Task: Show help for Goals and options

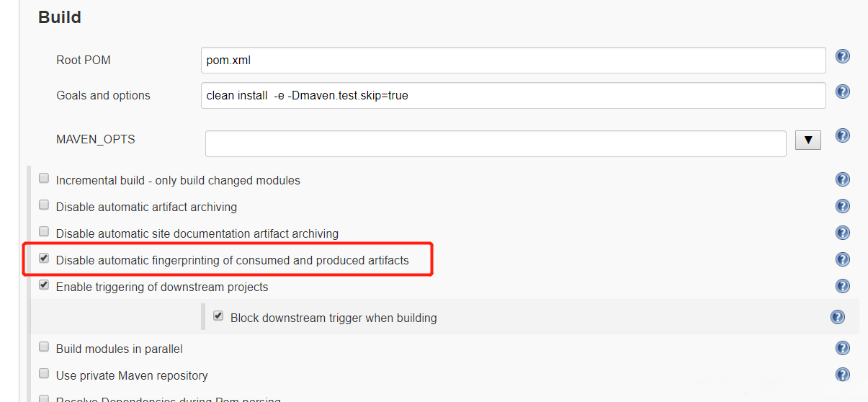Action: pyautogui.click(x=842, y=91)
